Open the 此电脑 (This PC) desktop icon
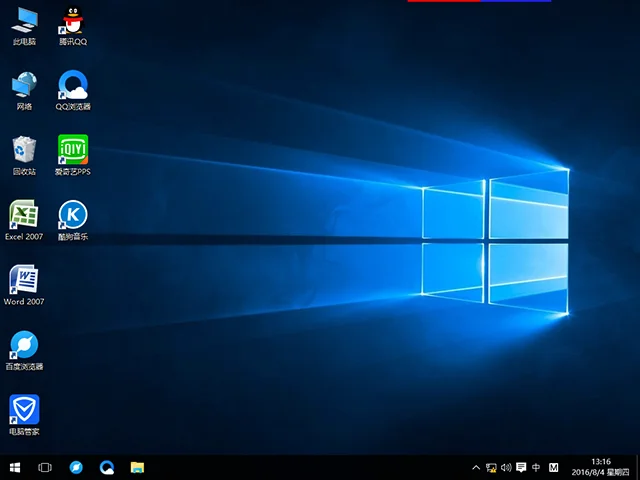The height and width of the screenshot is (480, 640). (x=24, y=26)
